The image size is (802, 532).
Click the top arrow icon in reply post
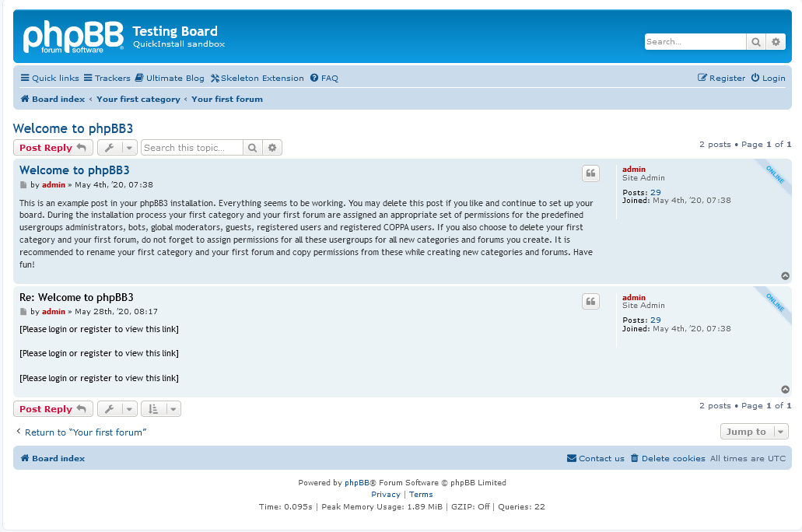785,390
